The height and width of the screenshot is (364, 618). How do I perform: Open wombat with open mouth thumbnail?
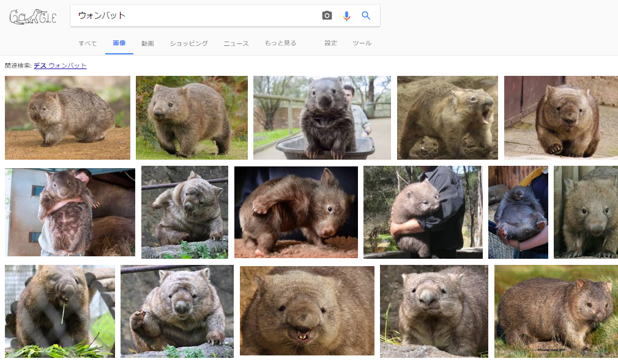click(x=447, y=118)
